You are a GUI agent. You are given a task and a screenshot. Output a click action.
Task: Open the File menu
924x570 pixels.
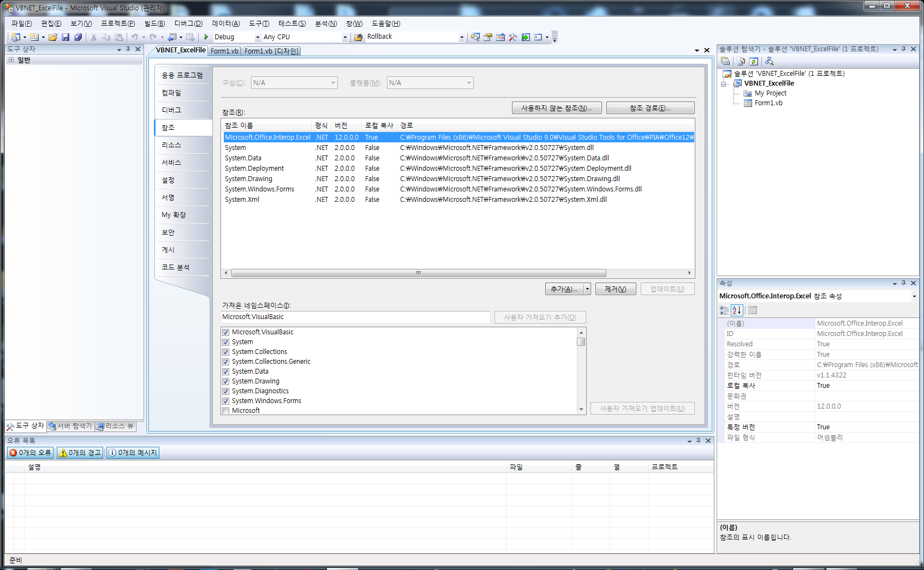click(x=22, y=23)
